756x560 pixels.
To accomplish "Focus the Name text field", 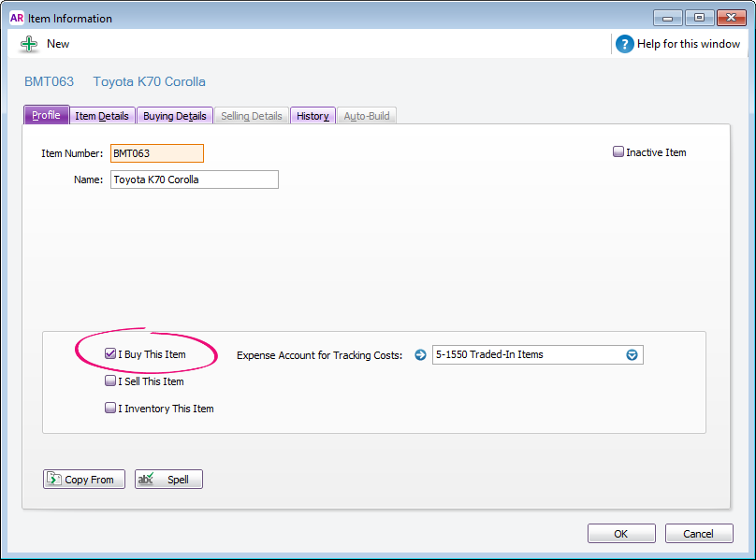I will tap(194, 179).
